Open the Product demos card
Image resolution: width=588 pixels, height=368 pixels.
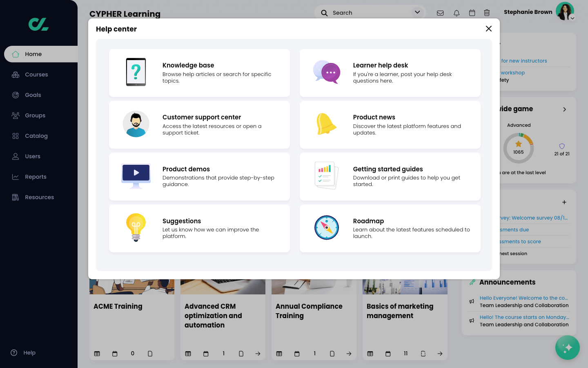coord(199,177)
